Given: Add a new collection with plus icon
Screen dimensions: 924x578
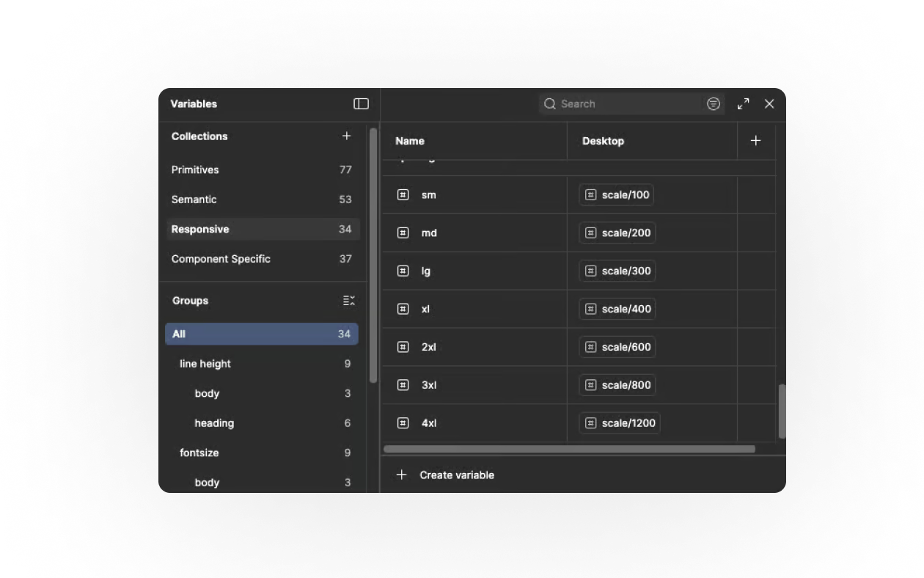Looking at the screenshot, I should [346, 136].
